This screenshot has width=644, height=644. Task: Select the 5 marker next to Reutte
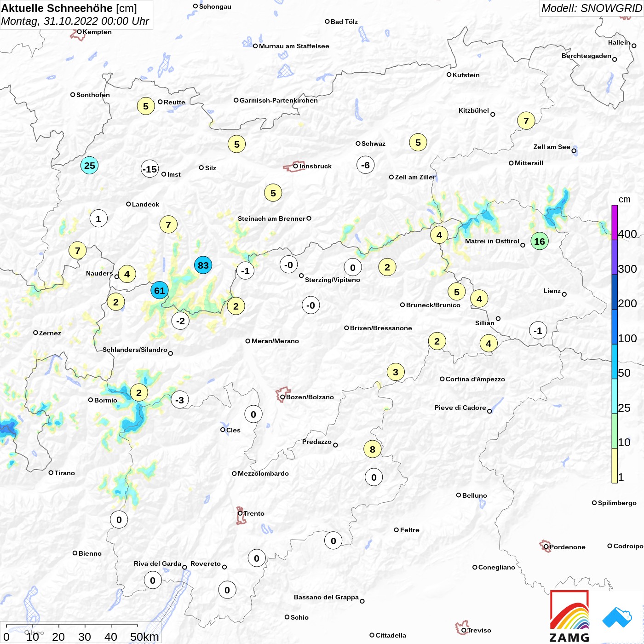click(146, 106)
